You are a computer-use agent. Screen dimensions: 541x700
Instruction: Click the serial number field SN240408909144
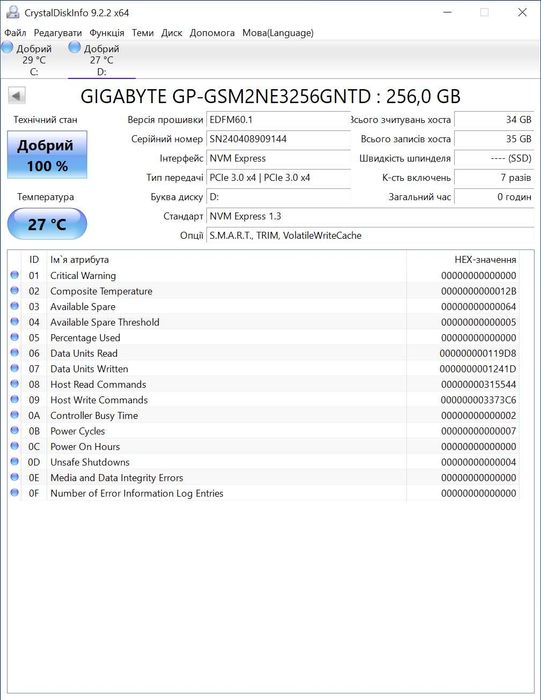point(279,139)
